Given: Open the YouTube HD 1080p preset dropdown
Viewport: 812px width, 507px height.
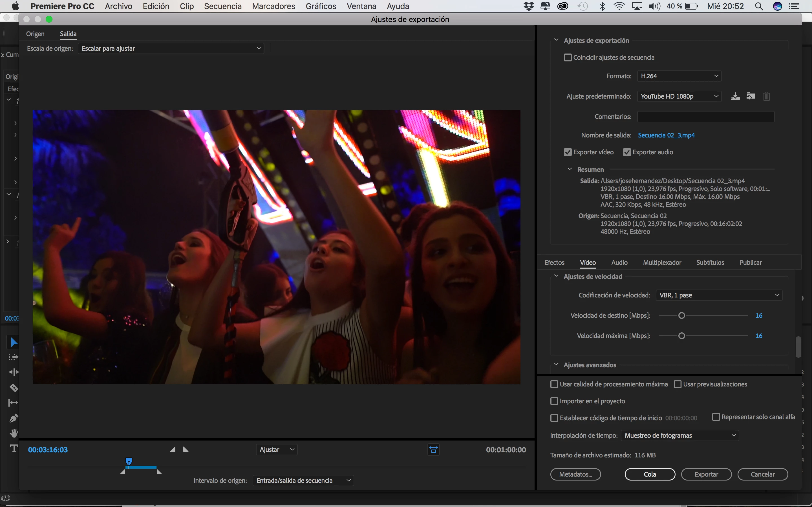Looking at the screenshot, I should tap(679, 97).
